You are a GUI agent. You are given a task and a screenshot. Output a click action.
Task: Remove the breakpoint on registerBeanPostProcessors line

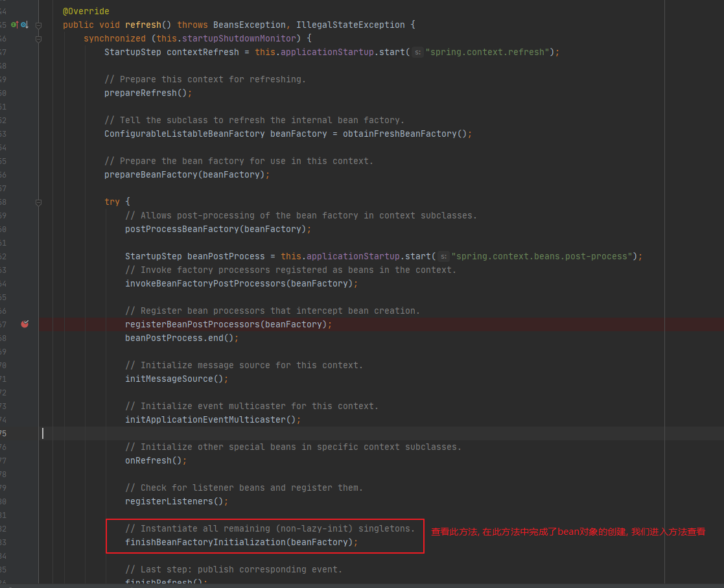coord(25,324)
